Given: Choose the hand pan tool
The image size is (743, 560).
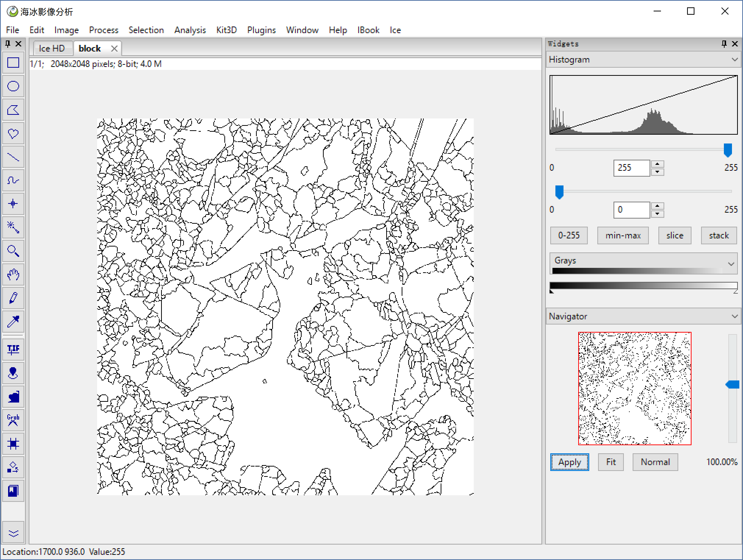Looking at the screenshot, I should click(13, 274).
